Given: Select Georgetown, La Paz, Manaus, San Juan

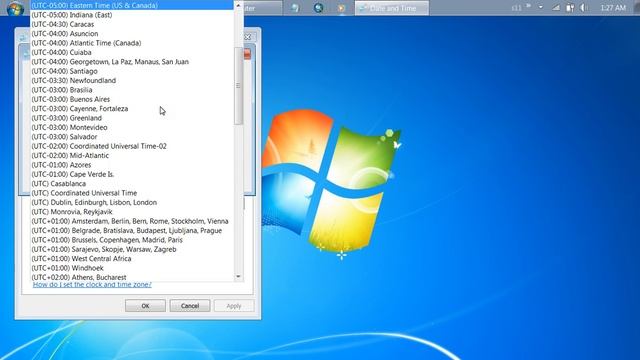Looking at the screenshot, I should (x=132, y=62).
